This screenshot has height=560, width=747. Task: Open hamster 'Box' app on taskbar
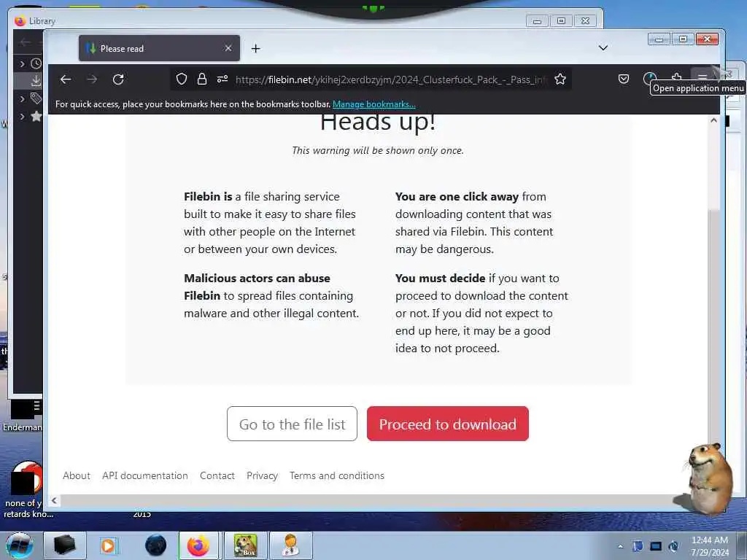pos(245,545)
